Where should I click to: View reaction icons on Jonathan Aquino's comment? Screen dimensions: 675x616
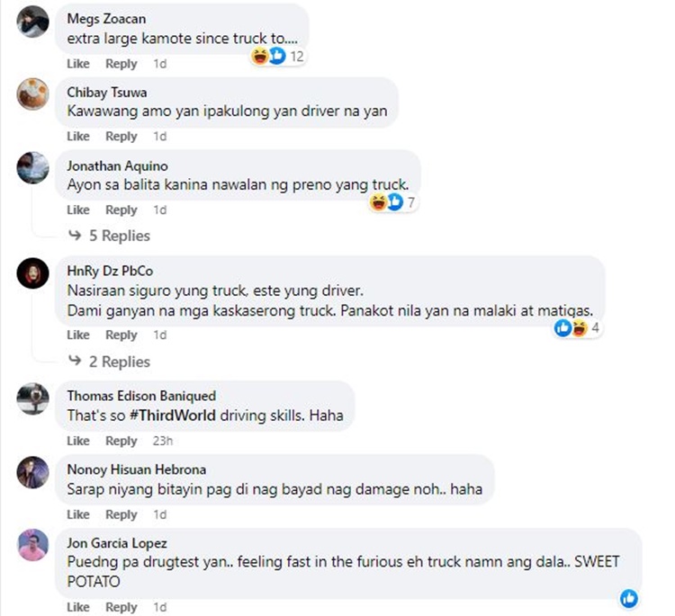tap(393, 201)
